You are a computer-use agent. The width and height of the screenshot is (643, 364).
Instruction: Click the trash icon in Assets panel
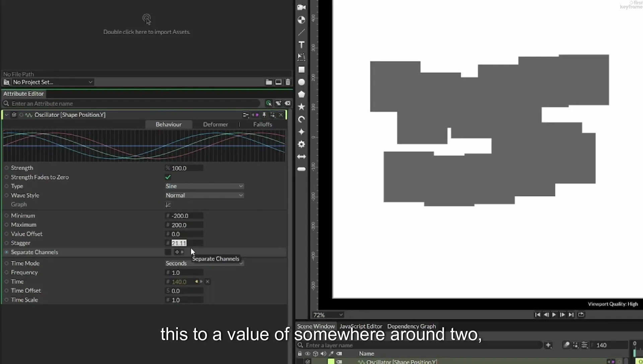(x=288, y=82)
